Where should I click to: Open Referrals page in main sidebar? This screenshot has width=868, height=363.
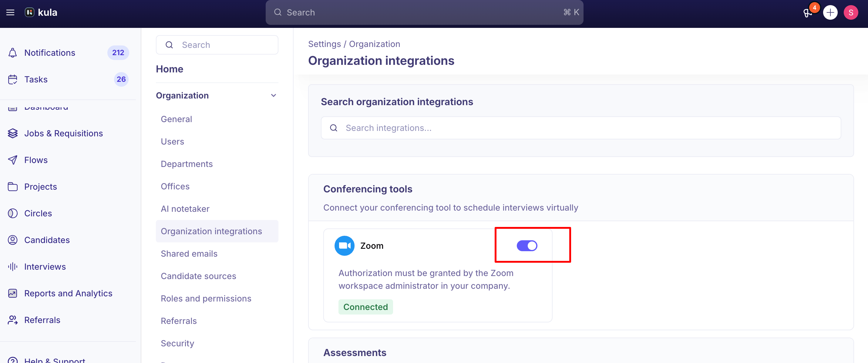(x=42, y=320)
